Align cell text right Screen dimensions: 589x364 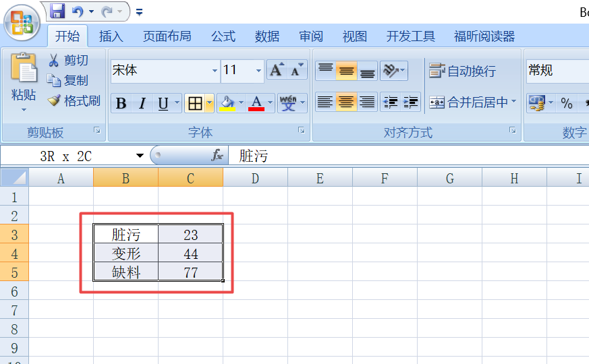click(x=367, y=102)
